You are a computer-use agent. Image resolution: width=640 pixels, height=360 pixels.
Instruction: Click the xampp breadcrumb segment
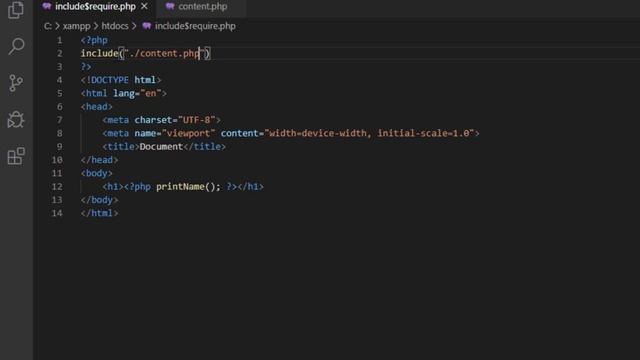click(x=77, y=26)
